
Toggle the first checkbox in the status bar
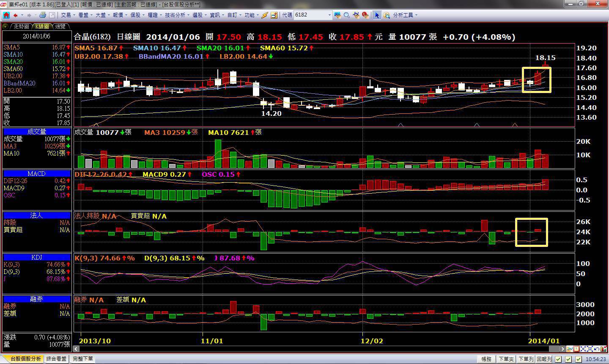click(558, 359)
